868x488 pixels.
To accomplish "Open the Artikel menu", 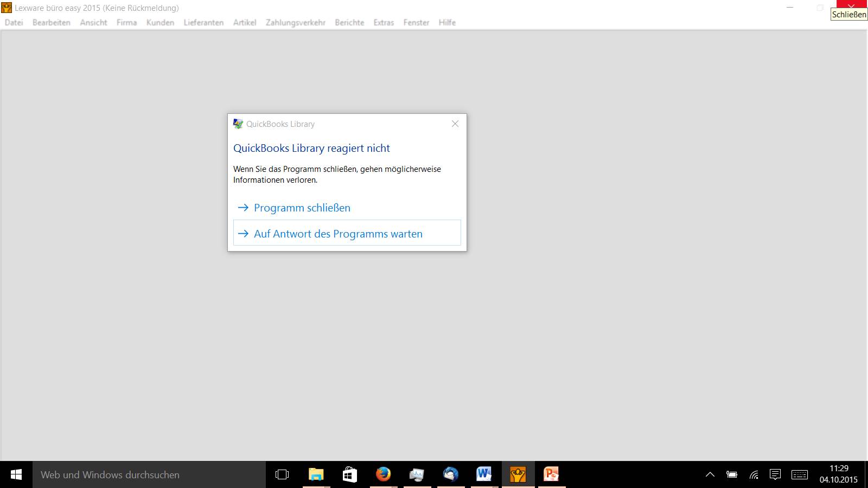I will coord(245,22).
